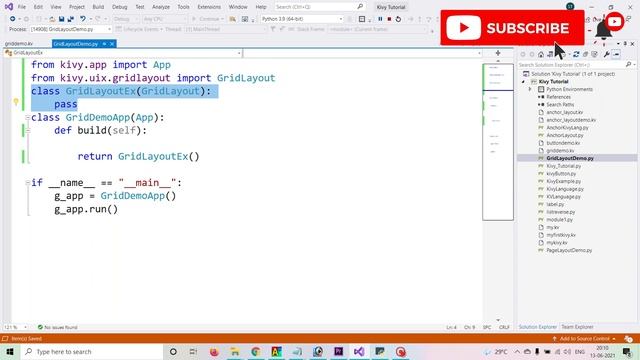Open the Edit menu
Screen dimensions: 640x360
pos(38,7)
